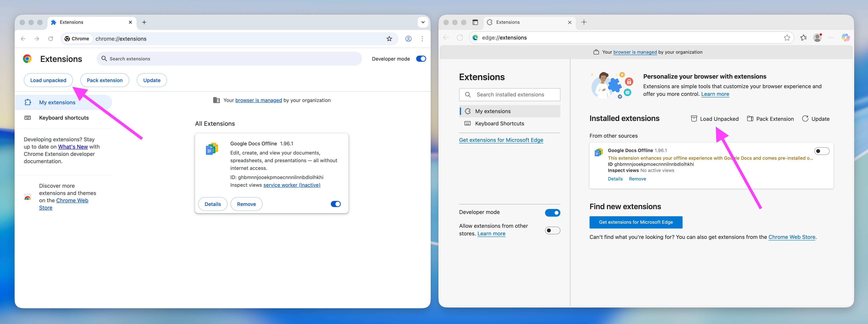Screen dimensions: 868x324
Task: Reload the Chrome extensions page
Action: [51, 39]
